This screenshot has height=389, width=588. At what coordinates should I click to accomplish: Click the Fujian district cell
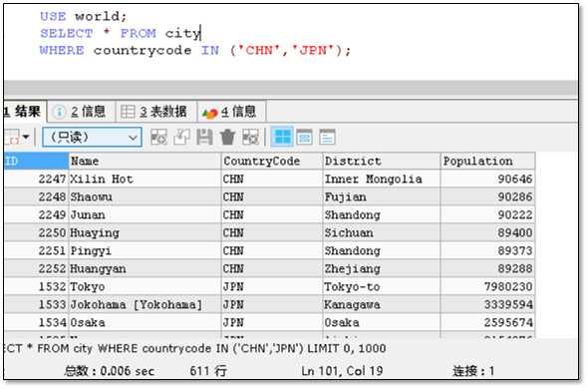pyautogui.click(x=382, y=196)
